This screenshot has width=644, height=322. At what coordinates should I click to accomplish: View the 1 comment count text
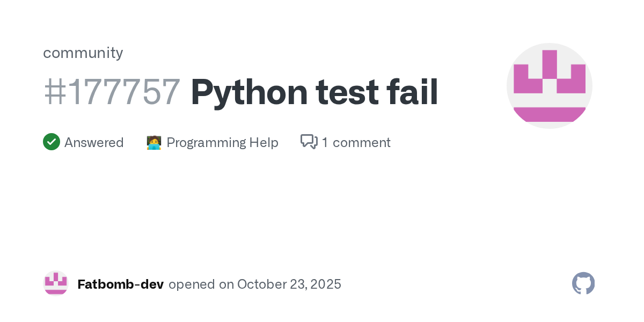pos(356,142)
